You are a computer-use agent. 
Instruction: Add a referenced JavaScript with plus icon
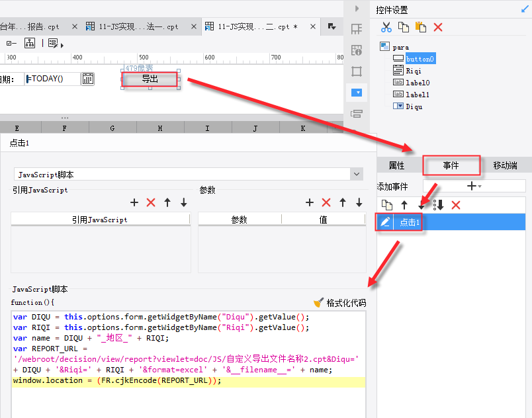point(134,202)
